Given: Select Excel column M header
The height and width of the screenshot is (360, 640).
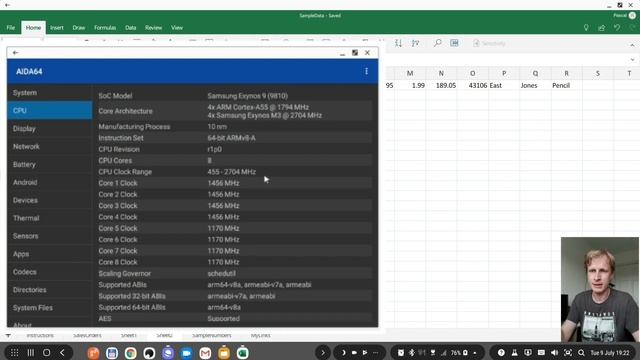Looking at the screenshot, I should tap(410, 73).
